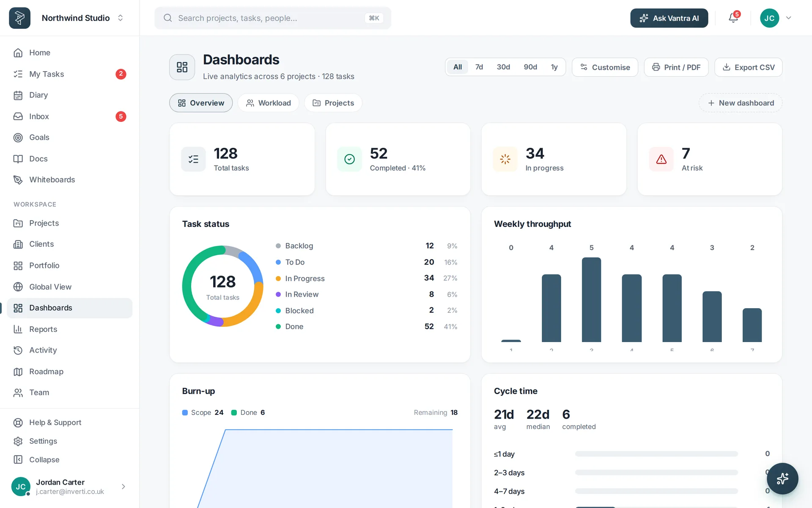Switch time range to 30d
812x508 pixels.
click(503, 67)
